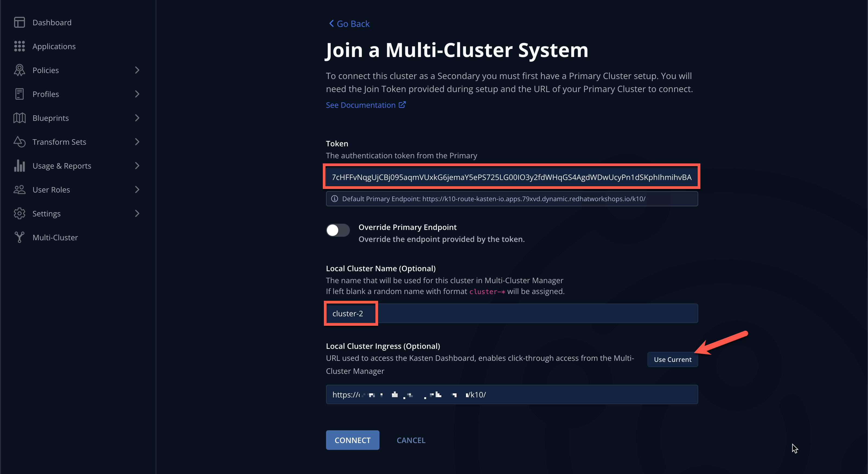Viewport: 868px width, 474px height.
Task: Expand the Transform Sets submenu chevron
Action: point(137,142)
